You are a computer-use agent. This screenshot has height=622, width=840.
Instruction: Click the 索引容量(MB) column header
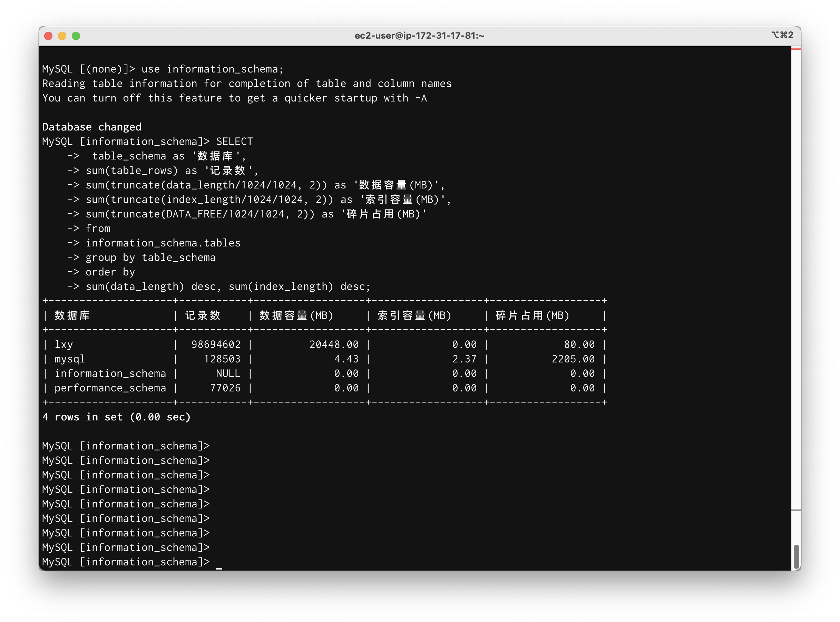pos(414,315)
